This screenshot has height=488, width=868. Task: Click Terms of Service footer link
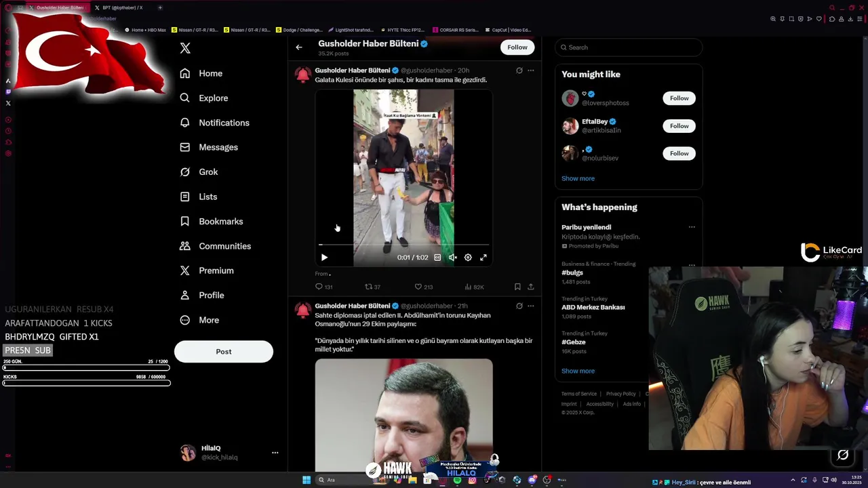pos(579,394)
